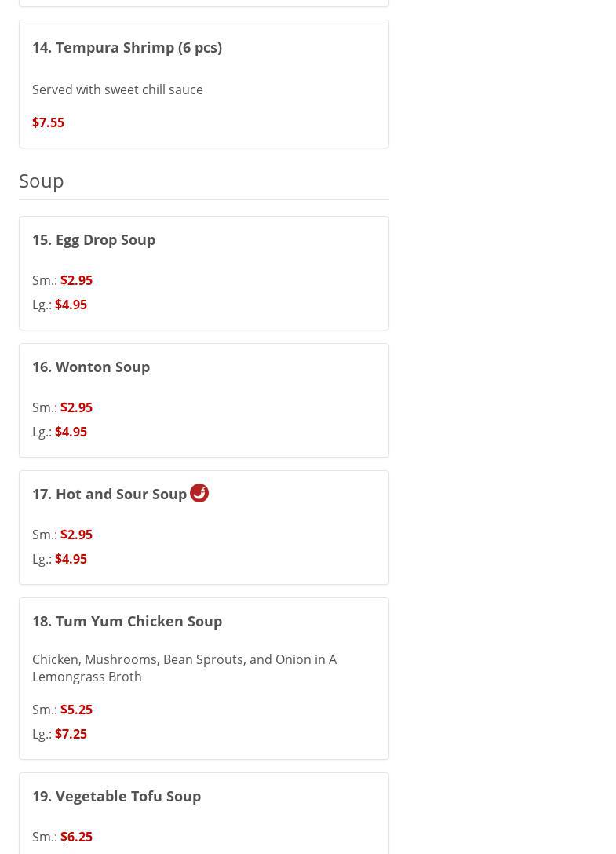
Task: Choose small Egg Drop Soup price $2.95
Action: (76, 280)
